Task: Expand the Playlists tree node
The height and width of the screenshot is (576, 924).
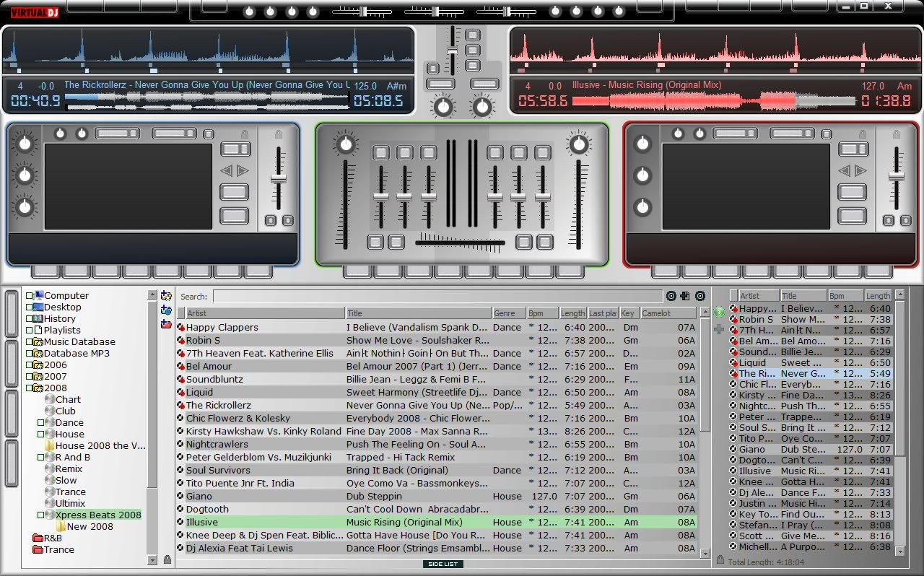Action: [x=30, y=330]
